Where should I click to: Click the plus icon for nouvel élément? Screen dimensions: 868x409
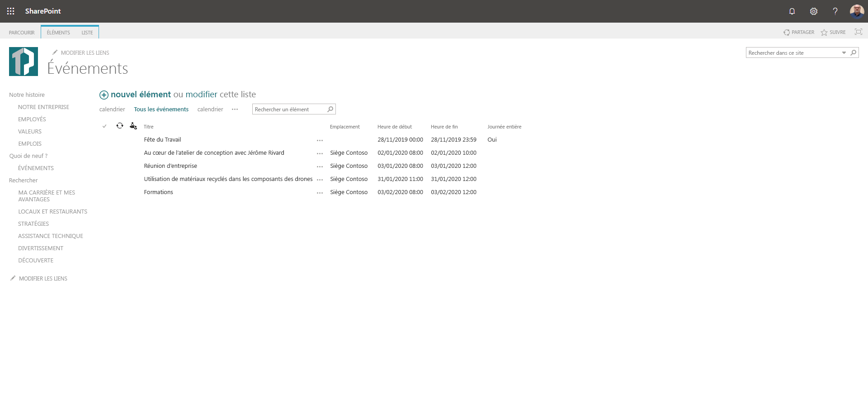coord(104,95)
